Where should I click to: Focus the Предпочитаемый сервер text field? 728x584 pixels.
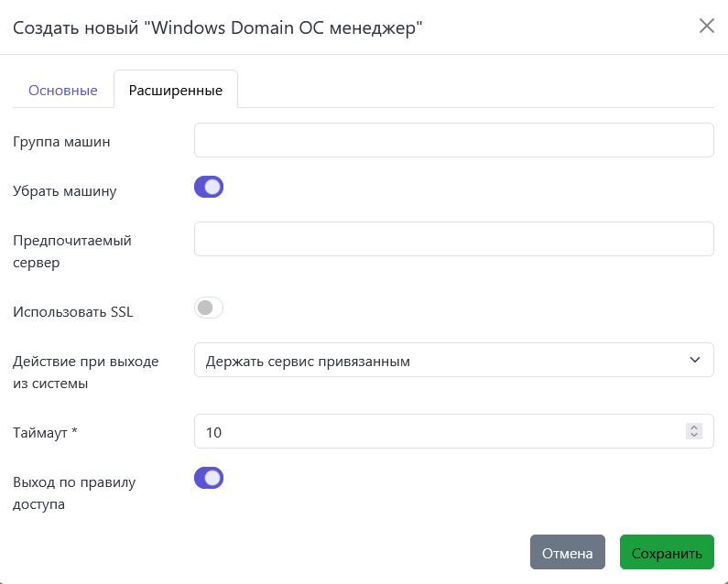pyautogui.click(x=453, y=239)
